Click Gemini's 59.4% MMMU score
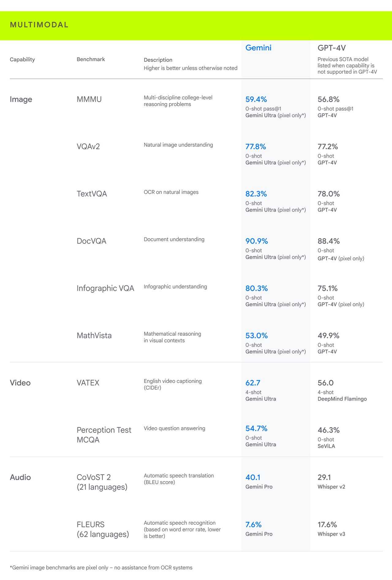The width and height of the screenshot is (392, 580). 256,99
